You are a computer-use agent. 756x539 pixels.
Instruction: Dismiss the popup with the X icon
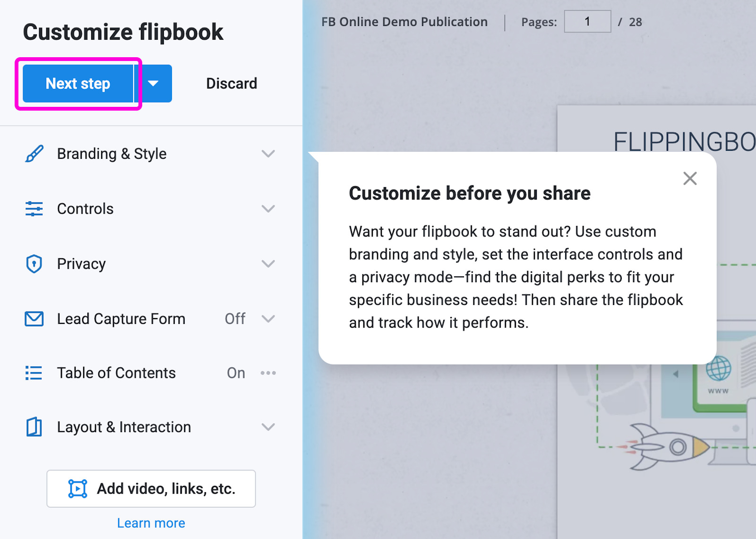click(x=690, y=178)
